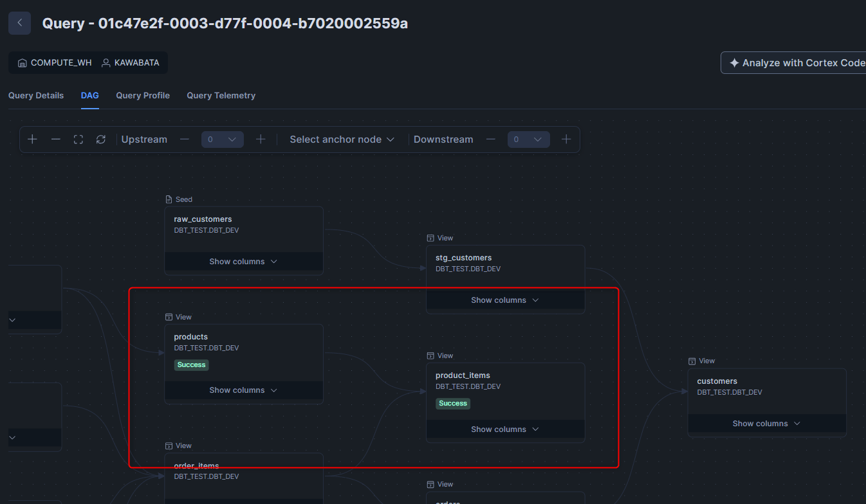The width and height of the screenshot is (866, 504).
Task: Refresh the DAG layout
Action: pos(101,139)
